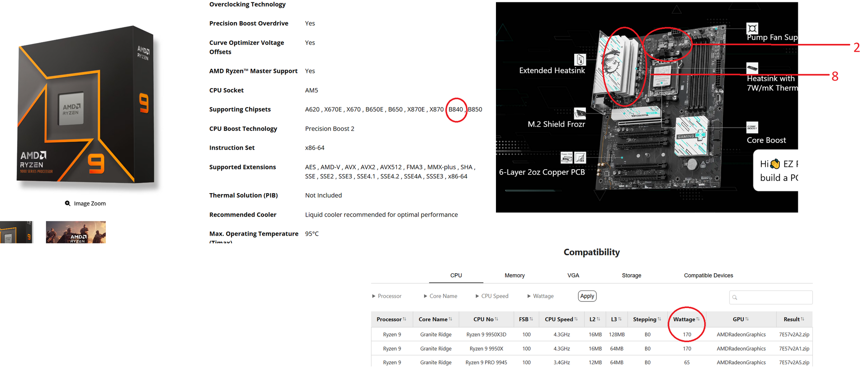Open the Memory compatibility tab
This screenshot has height=371, width=868.
(514, 276)
